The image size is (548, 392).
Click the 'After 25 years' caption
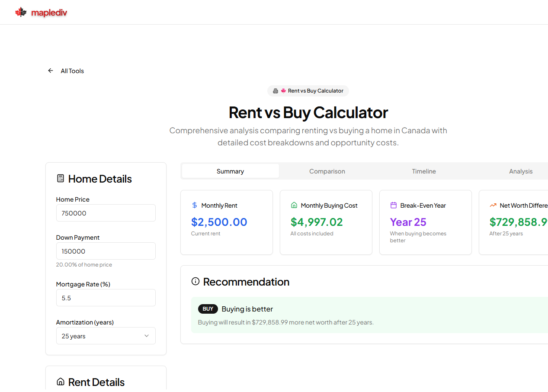(x=506, y=234)
